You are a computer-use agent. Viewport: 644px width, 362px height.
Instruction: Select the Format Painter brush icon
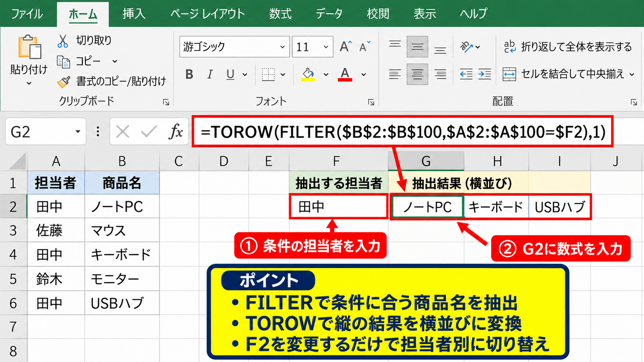coord(64,82)
